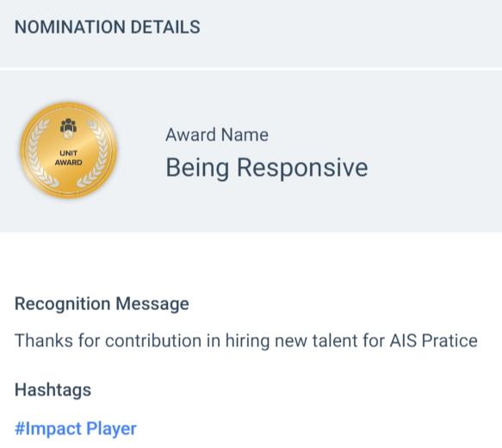The width and height of the screenshot is (502, 448).
Task: Click the word 'Responsive' in the award name
Action: point(302,168)
